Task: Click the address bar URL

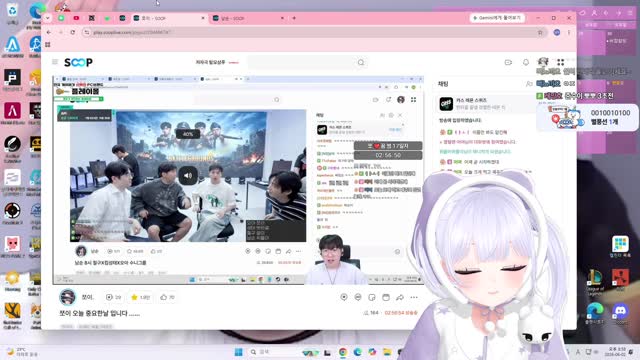Action: (131, 32)
